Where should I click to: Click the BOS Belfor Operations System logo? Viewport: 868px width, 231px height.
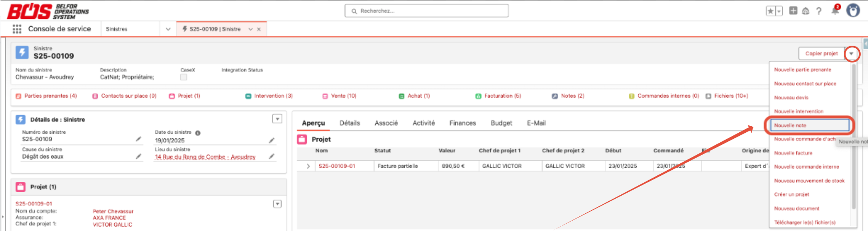(x=48, y=11)
